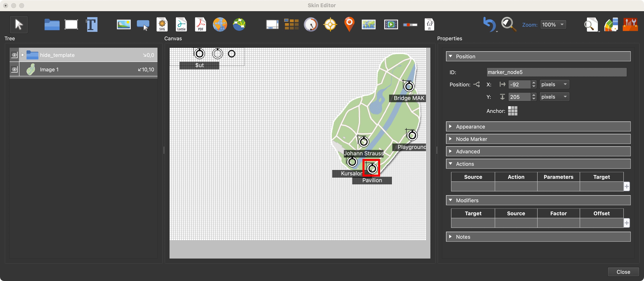
Task: Expand the hide_template tree folder
Action: [x=23, y=55]
